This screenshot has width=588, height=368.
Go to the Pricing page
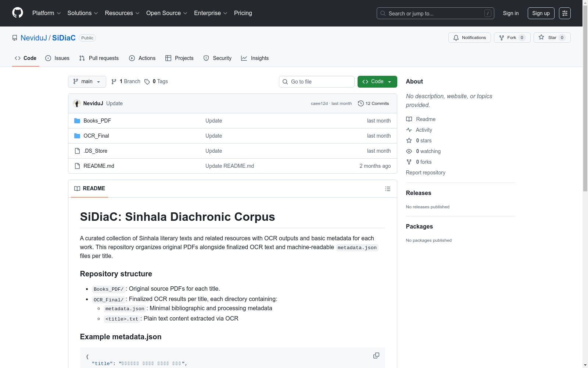(x=243, y=13)
